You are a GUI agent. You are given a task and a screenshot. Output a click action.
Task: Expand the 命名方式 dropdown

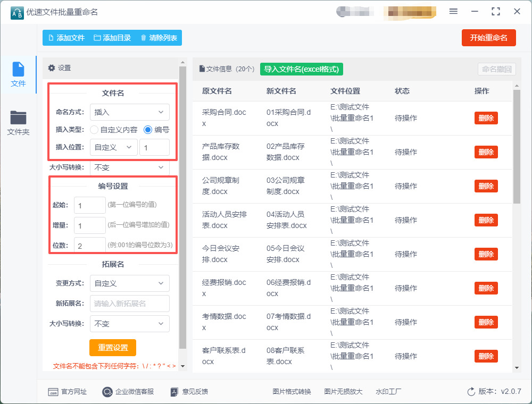click(x=129, y=112)
